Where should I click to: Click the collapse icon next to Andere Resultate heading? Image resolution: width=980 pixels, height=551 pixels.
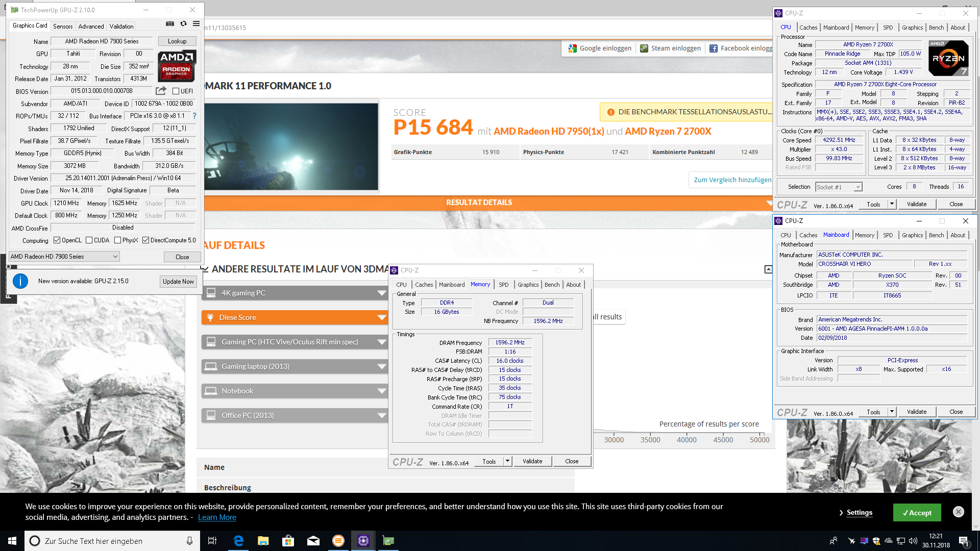768,269
